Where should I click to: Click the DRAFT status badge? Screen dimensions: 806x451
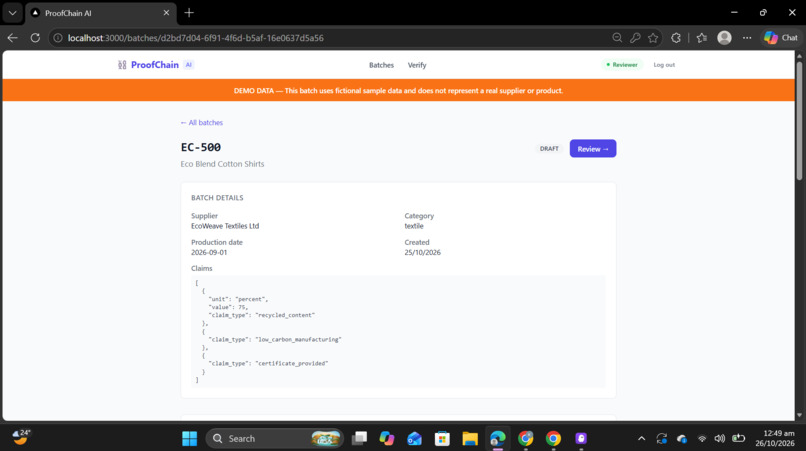549,149
